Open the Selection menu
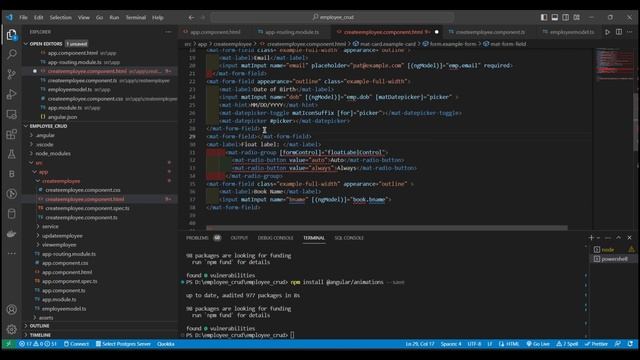The image size is (640, 360). (60, 18)
